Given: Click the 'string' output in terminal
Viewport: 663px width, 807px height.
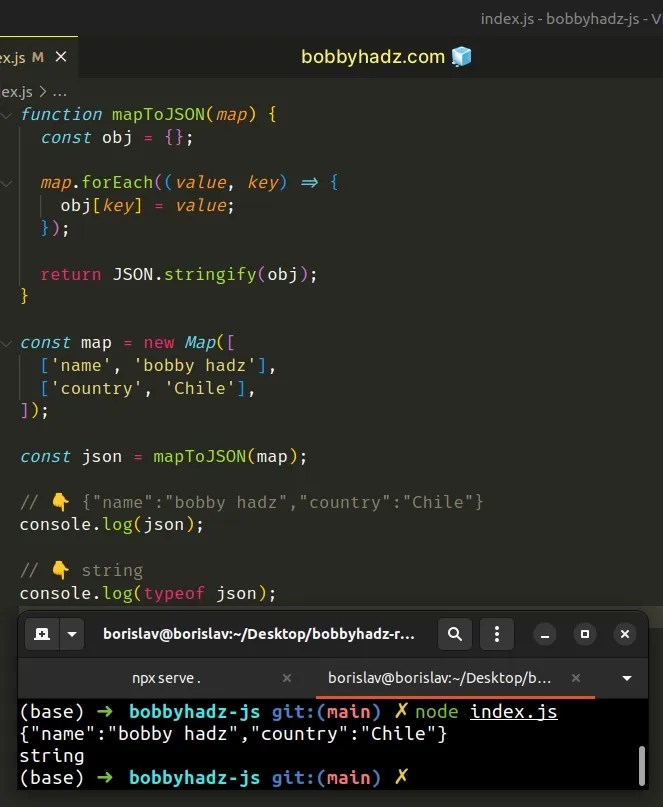Looking at the screenshot, I should [51, 756].
